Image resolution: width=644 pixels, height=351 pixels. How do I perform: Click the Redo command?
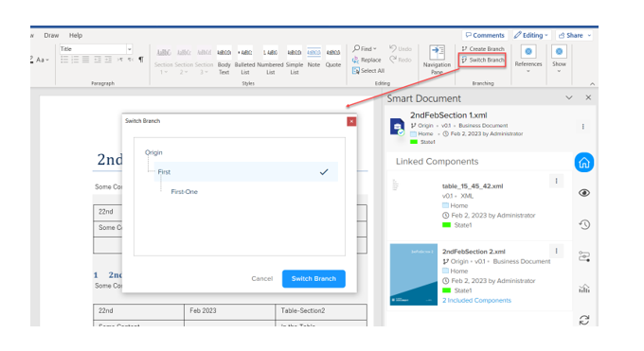[401, 60]
